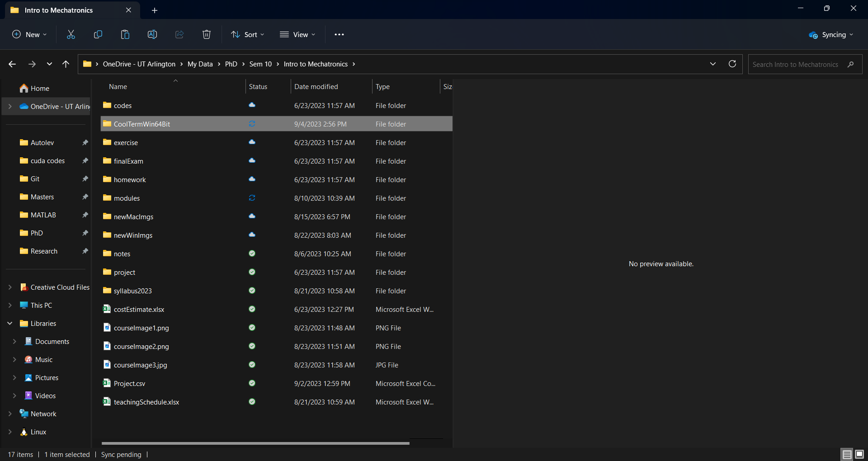Navigate back with the left arrow
868x461 pixels.
click(x=12, y=64)
